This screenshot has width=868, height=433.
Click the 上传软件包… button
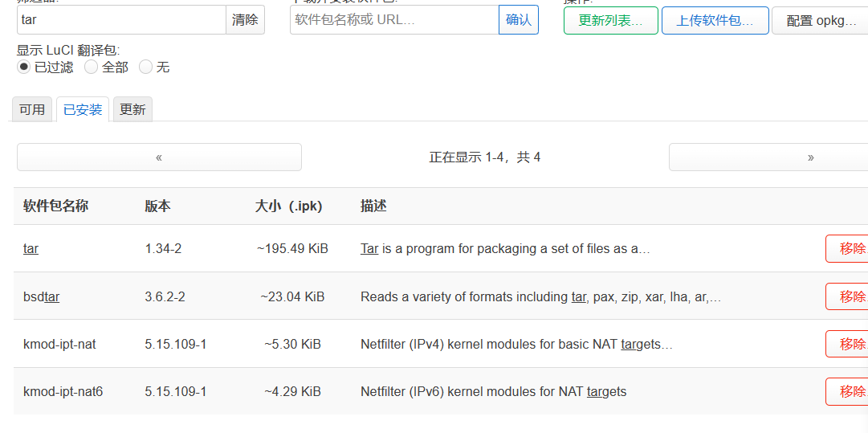(715, 21)
